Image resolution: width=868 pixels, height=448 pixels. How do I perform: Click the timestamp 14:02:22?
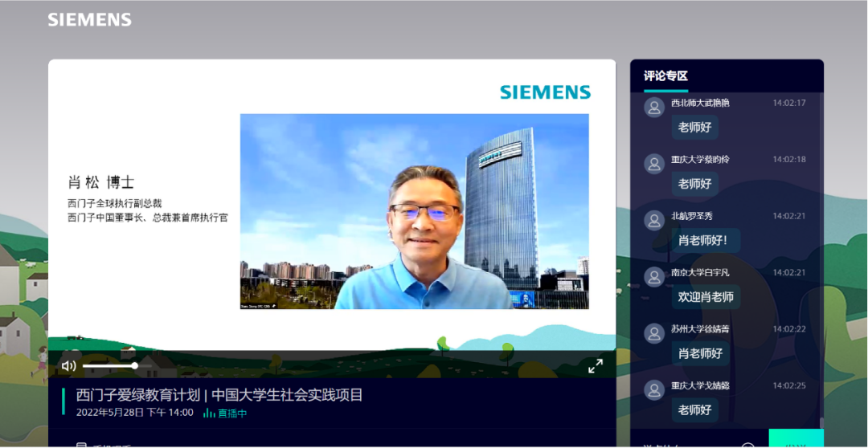[789, 328]
